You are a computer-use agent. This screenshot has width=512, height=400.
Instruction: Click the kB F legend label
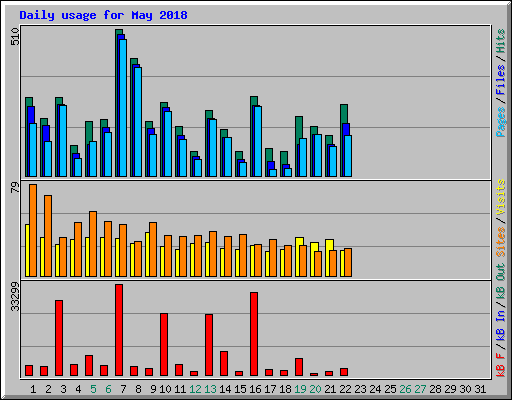[x=501, y=364]
